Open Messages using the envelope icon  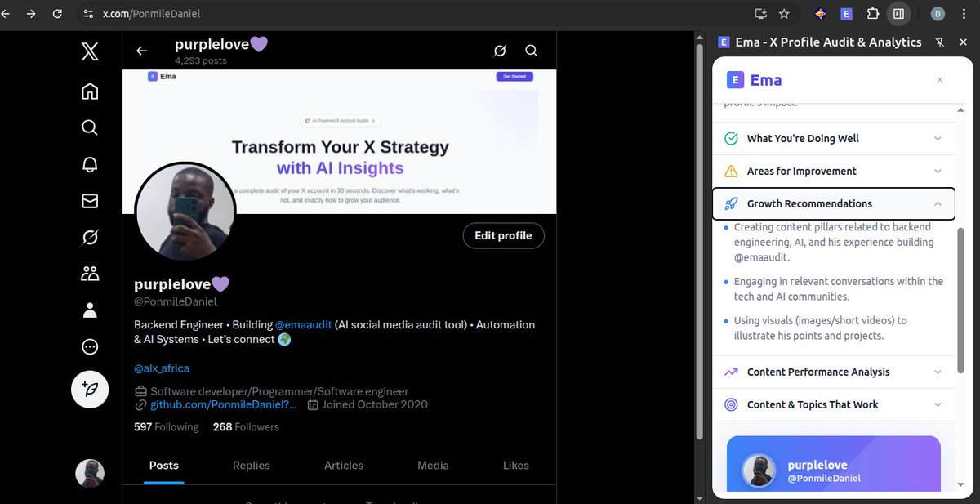click(x=90, y=200)
